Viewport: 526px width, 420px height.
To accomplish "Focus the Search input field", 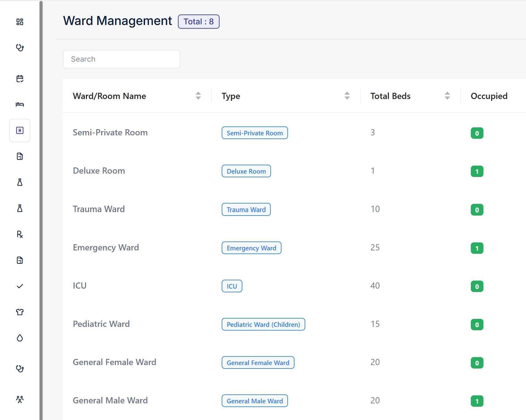I will pyautogui.click(x=121, y=59).
